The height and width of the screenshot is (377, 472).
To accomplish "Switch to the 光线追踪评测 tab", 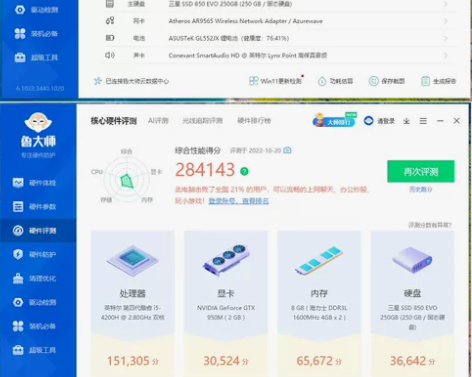I will (x=202, y=121).
